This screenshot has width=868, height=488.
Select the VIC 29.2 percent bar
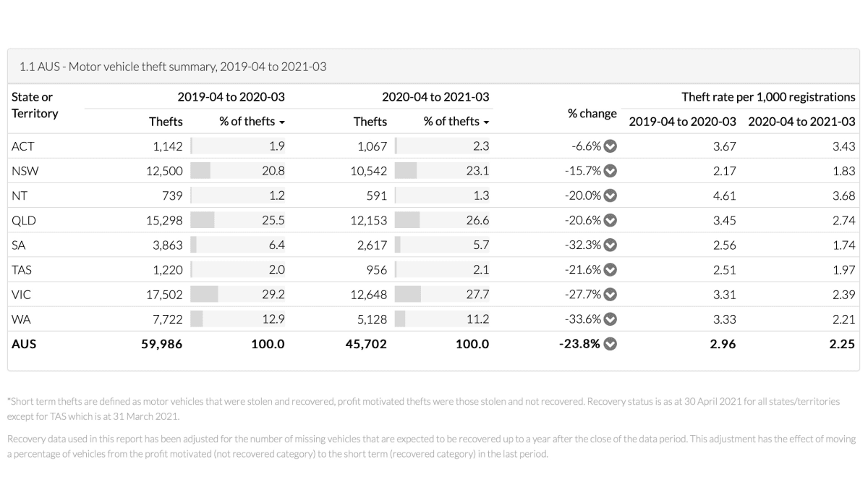click(205, 294)
